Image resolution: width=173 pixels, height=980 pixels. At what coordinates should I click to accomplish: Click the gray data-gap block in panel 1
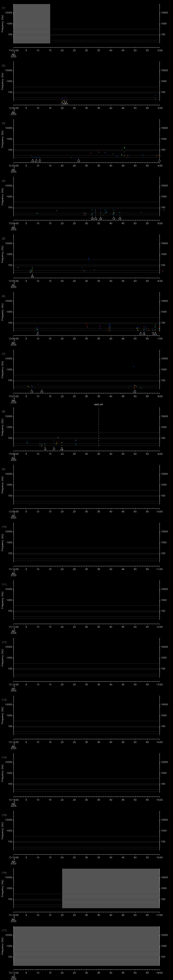[32, 24]
